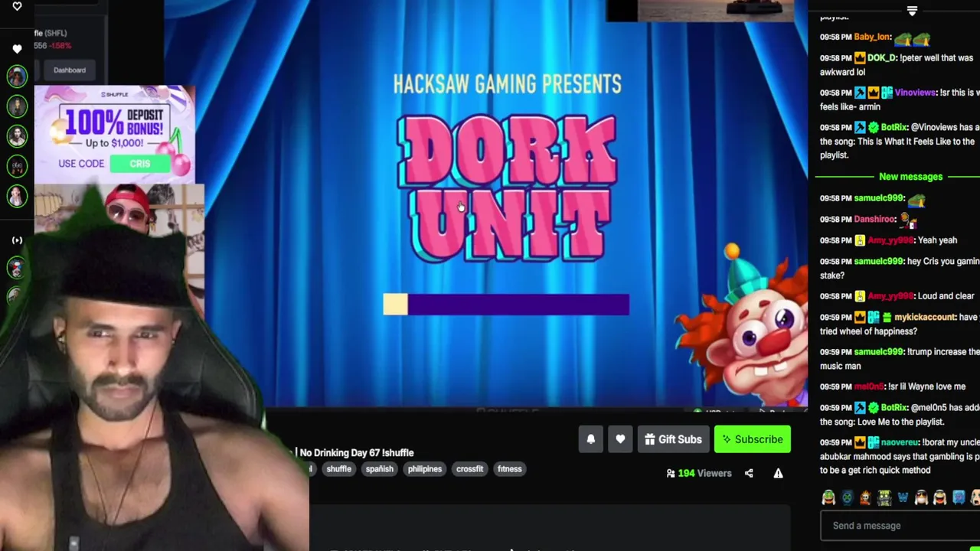Insert the green-faced laughing sheikh emote

[828, 498]
